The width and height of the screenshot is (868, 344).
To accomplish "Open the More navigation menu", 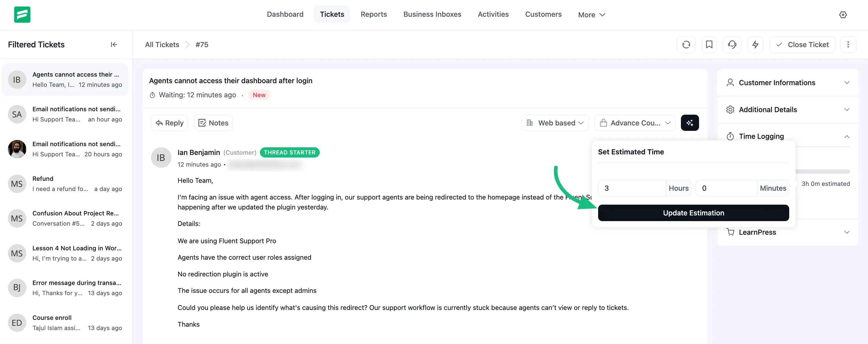I will 591,15.
